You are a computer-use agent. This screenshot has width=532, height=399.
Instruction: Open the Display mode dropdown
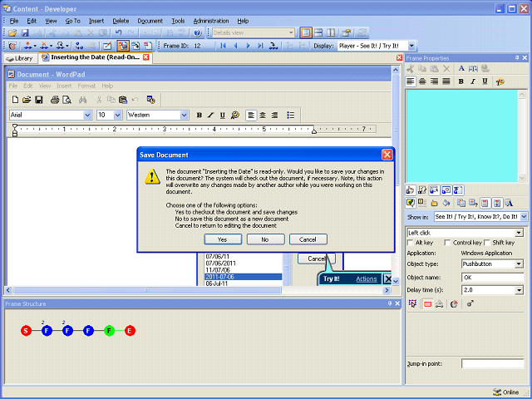click(x=411, y=46)
